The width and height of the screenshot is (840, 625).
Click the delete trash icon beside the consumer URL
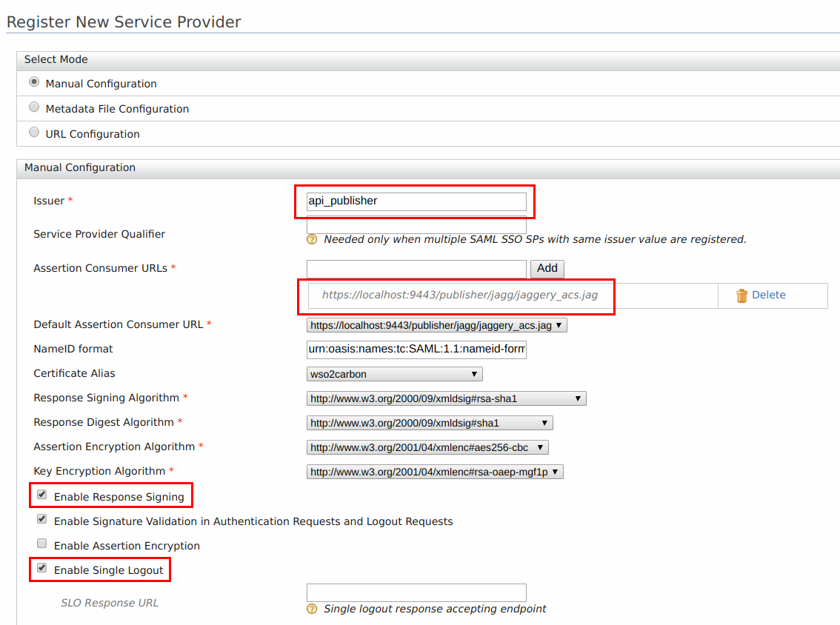click(741, 295)
